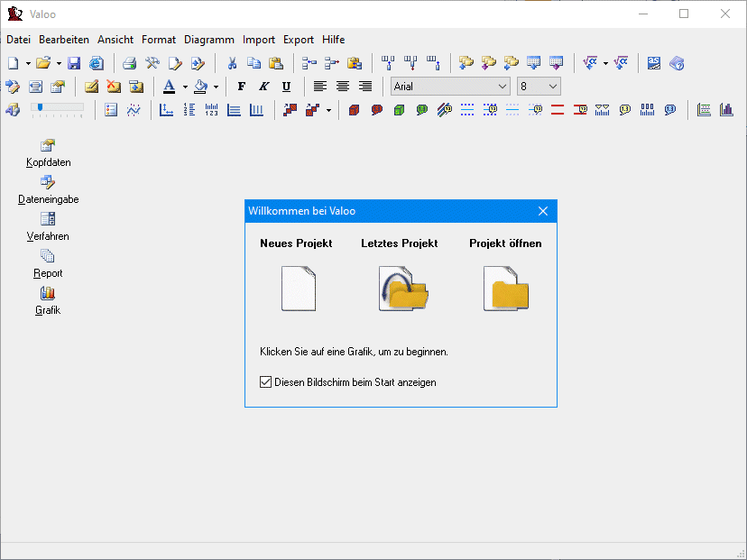Uncheck 'Diesen Bildschirm beim Start anzeigen'

click(265, 382)
